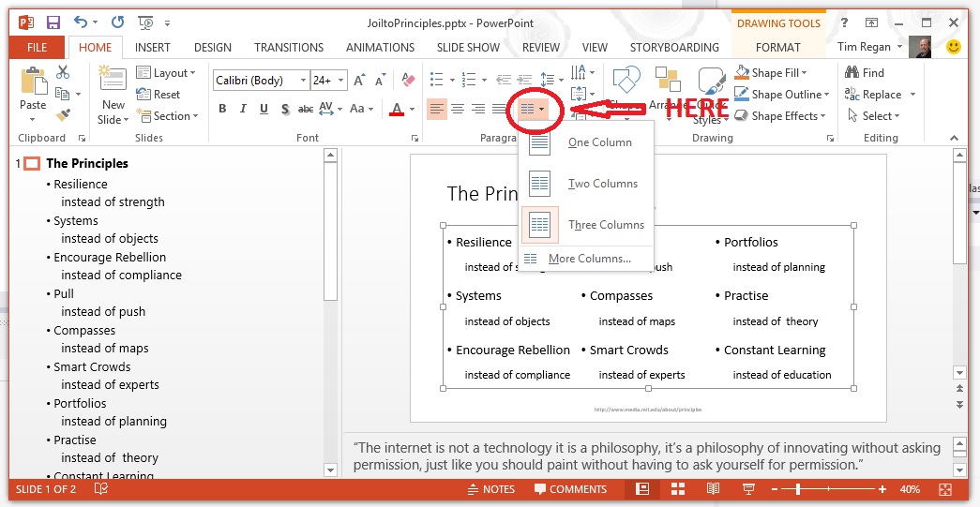Click Select in Editing group
Viewport: 980px width, 507px height.
point(874,115)
